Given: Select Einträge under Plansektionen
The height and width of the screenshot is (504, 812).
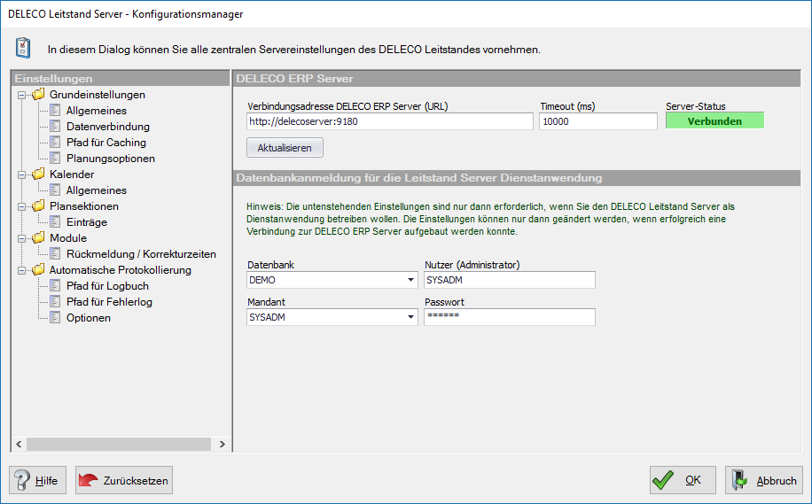Looking at the screenshot, I should 87,222.
